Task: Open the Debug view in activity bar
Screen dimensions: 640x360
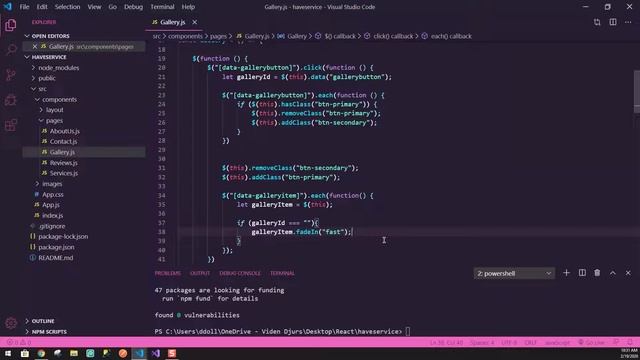Action: point(11,100)
